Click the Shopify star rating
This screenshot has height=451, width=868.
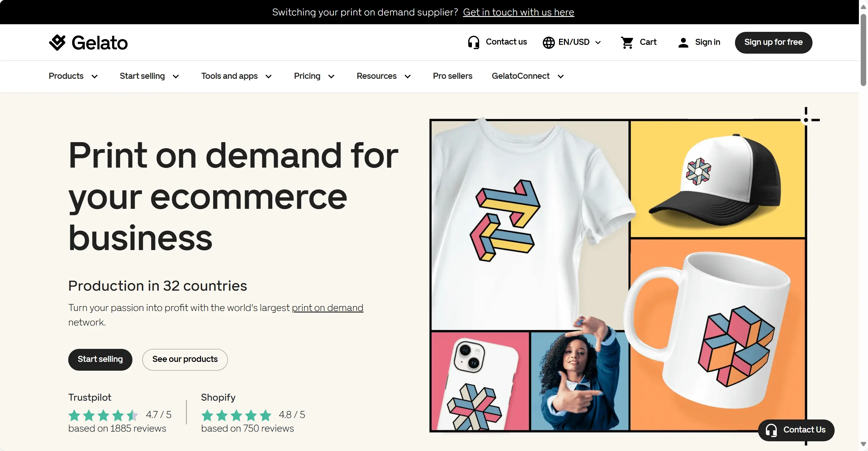point(236,415)
